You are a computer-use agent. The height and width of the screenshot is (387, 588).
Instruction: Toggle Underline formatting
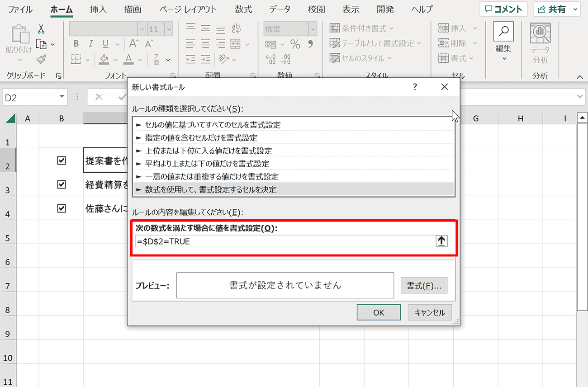(x=105, y=44)
